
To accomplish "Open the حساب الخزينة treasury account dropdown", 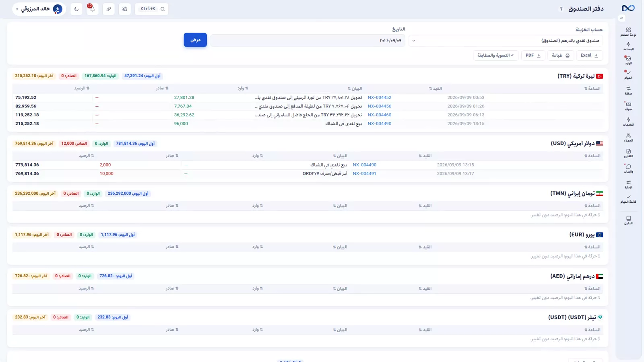I will [506, 41].
